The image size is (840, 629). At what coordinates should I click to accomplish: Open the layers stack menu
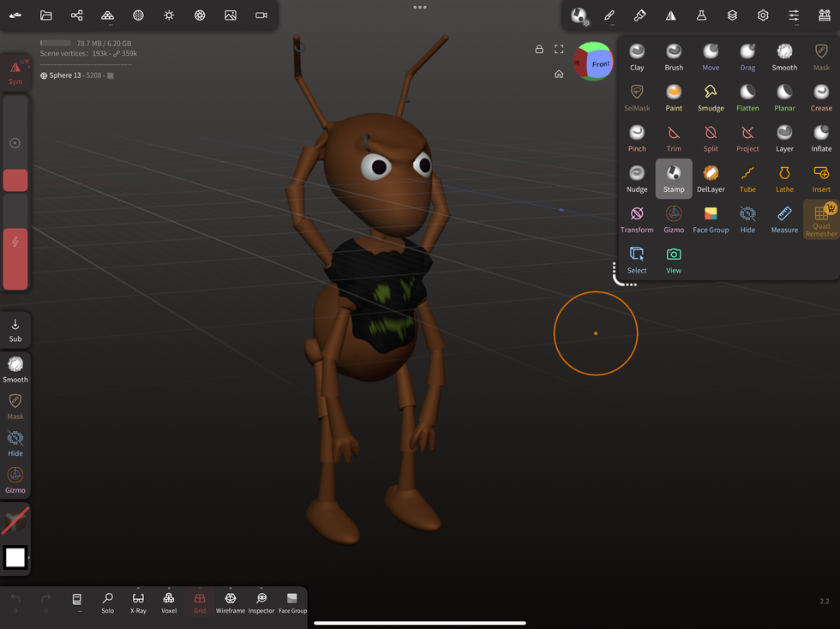732,15
